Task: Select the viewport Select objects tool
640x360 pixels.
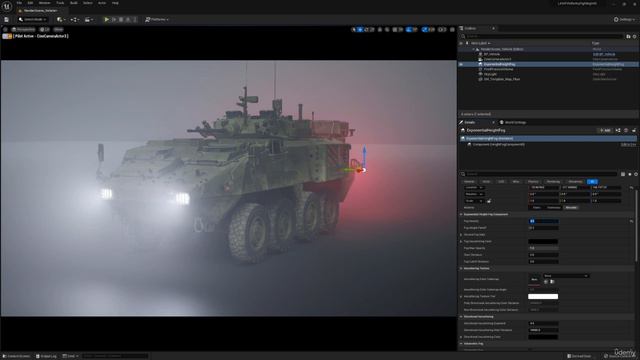Action: [353, 29]
